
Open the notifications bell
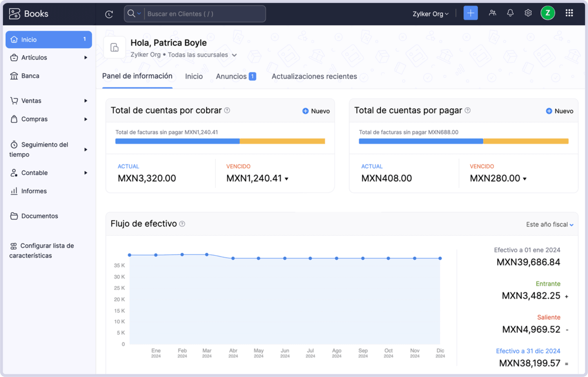[x=510, y=13]
